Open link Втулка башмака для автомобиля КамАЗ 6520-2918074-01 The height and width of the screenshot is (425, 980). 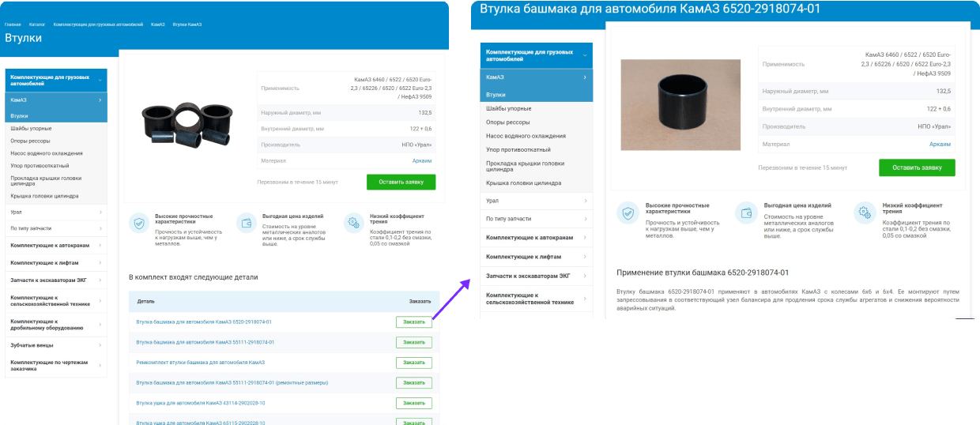pos(204,322)
